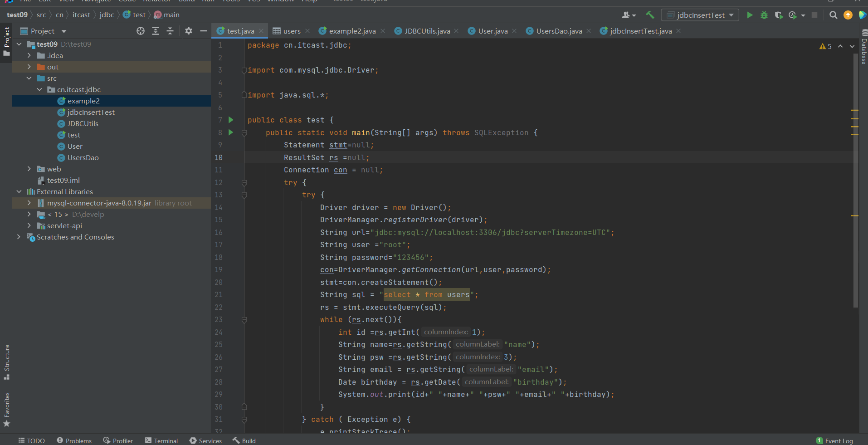Toggle the Structure tool window
Image resolution: width=868 pixels, height=445 pixels.
(6, 362)
